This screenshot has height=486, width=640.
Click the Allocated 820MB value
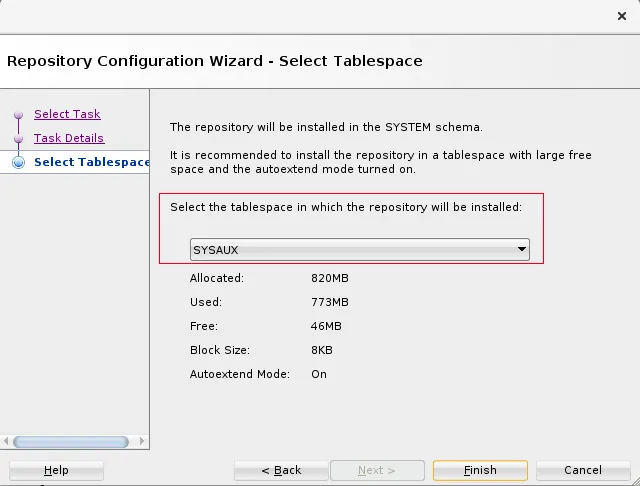[329, 278]
